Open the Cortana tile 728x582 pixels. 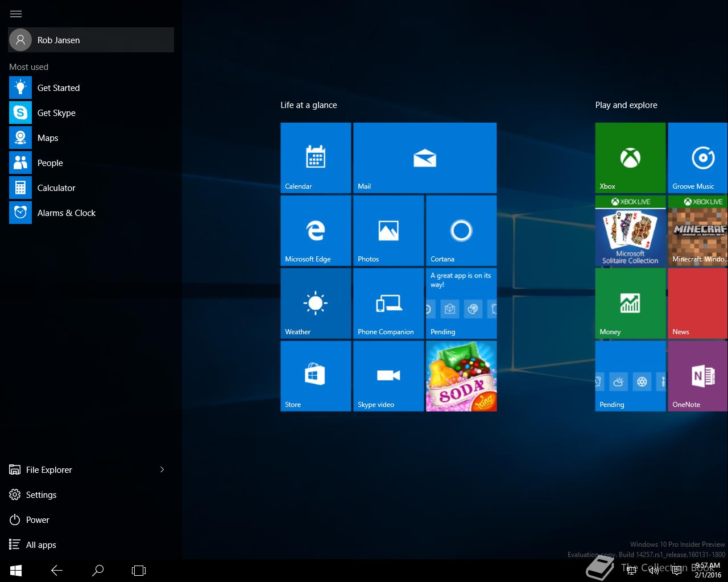461,231
